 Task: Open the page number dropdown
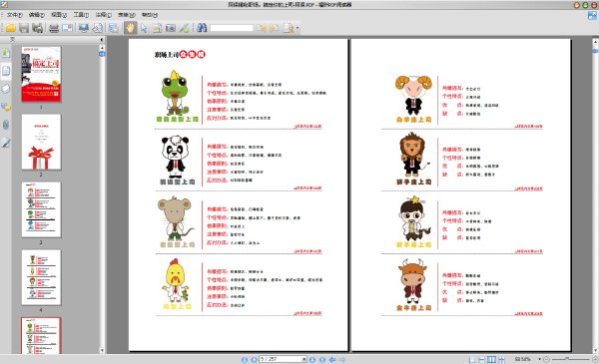click(x=304, y=359)
